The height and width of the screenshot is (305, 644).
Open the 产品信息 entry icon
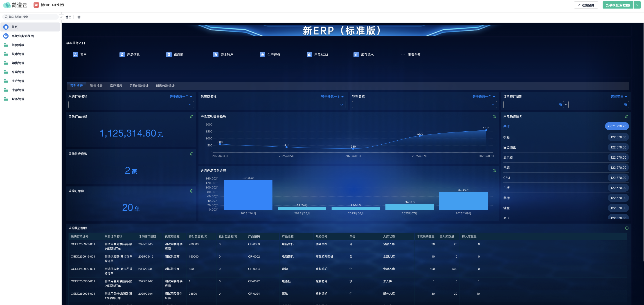click(x=122, y=54)
